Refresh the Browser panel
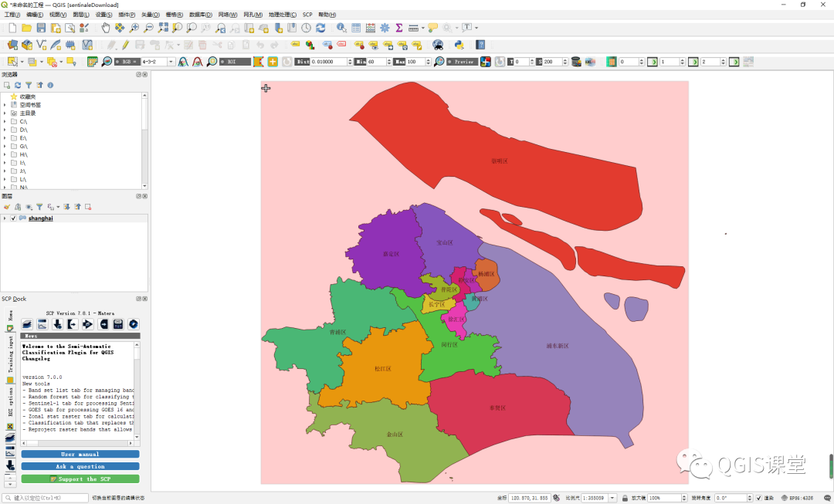 click(18, 85)
